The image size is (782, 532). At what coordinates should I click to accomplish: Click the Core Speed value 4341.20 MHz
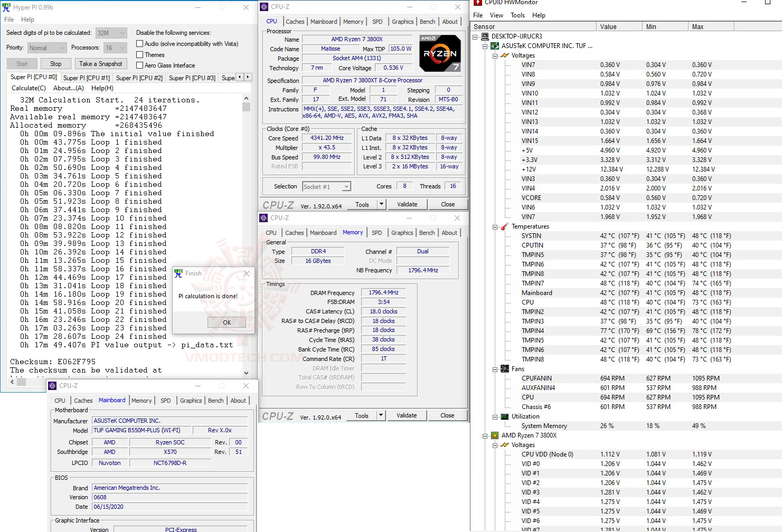click(327, 138)
